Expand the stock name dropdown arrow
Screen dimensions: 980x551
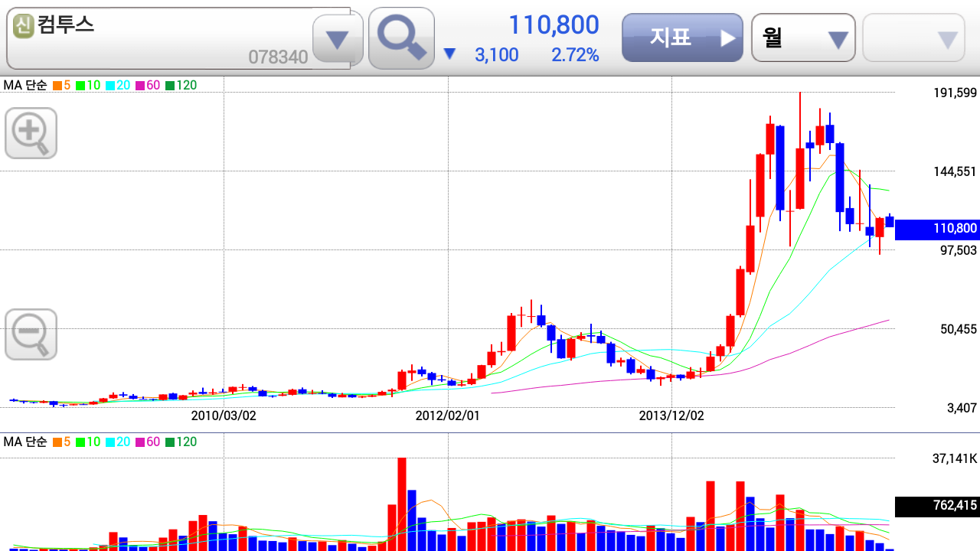point(338,40)
